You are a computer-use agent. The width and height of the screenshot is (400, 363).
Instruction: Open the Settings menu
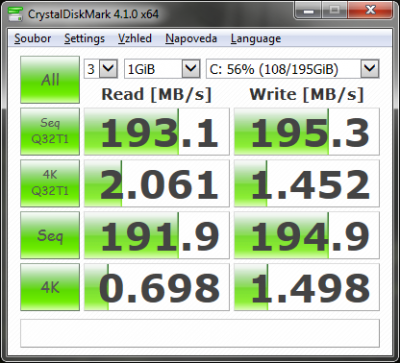[84, 38]
